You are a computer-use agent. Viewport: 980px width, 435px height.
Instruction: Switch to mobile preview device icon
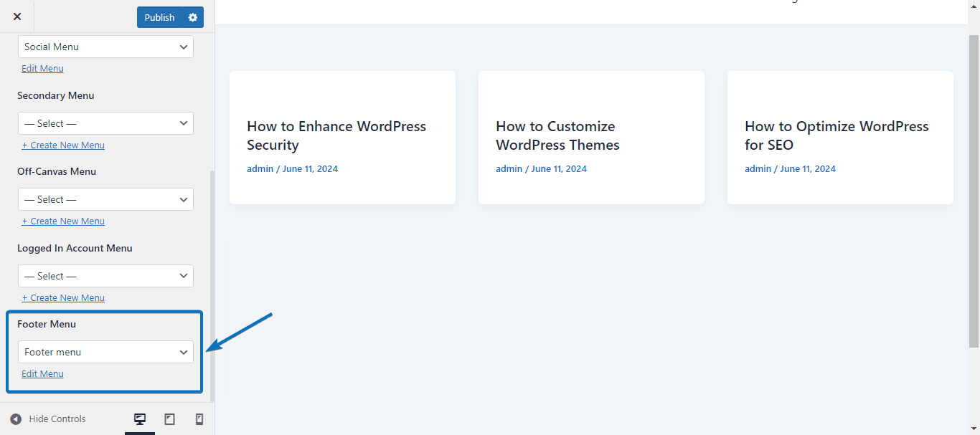coord(199,419)
